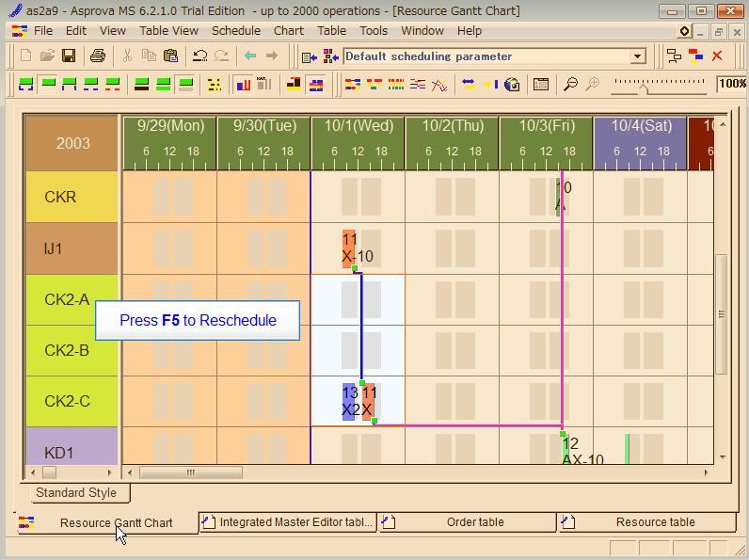Expand the Default scheduling parameter dropdown
This screenshot has height=560, width=749.
(x=638, y=56)
